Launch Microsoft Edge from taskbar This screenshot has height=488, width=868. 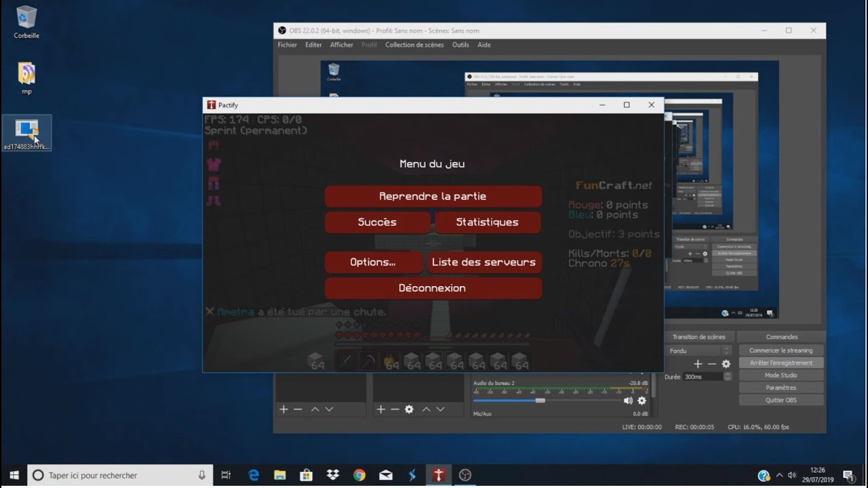pos(254,475)
